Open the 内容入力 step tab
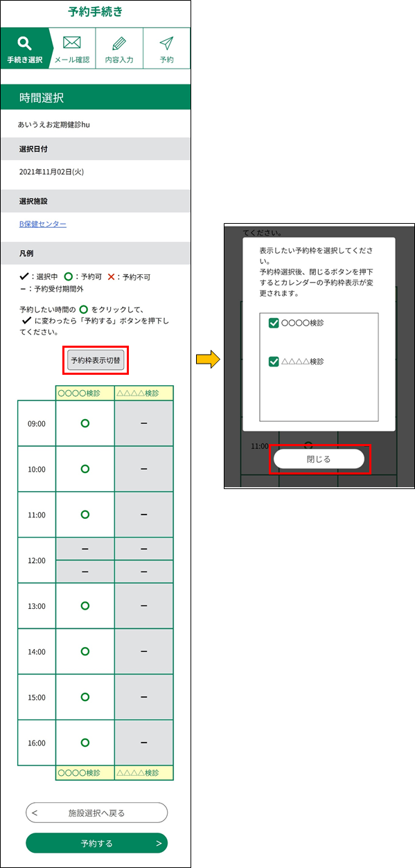 point(119,48)
